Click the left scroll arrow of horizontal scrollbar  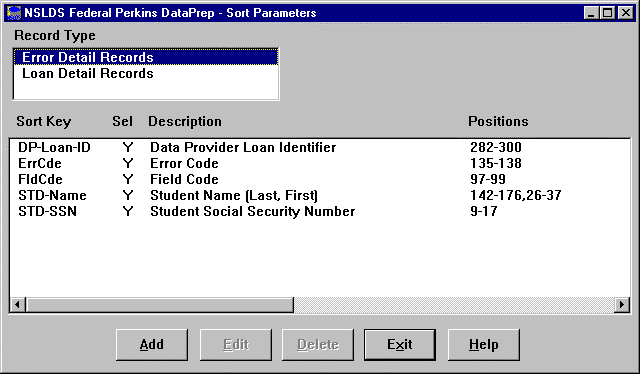point(18,305)
